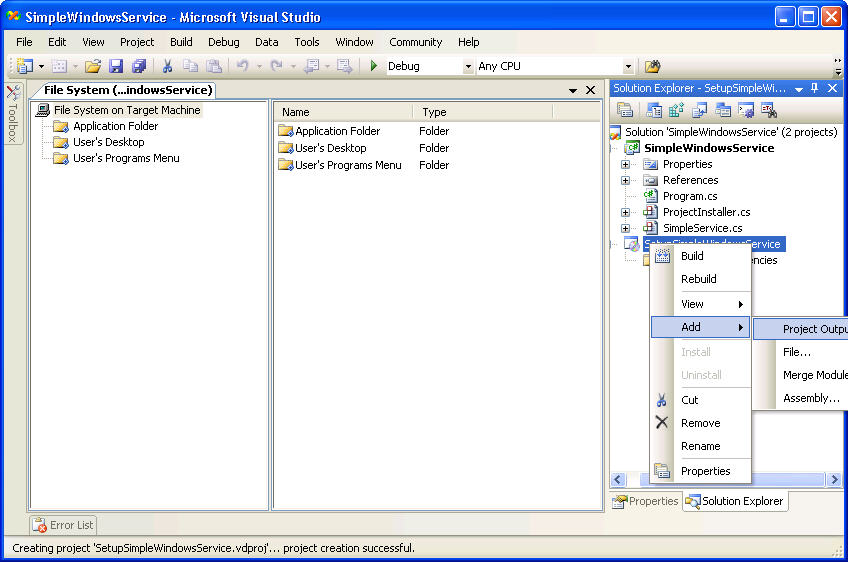
Task: Click the Paste clipboard toolbar icon
Action: (x=214, y=66)
